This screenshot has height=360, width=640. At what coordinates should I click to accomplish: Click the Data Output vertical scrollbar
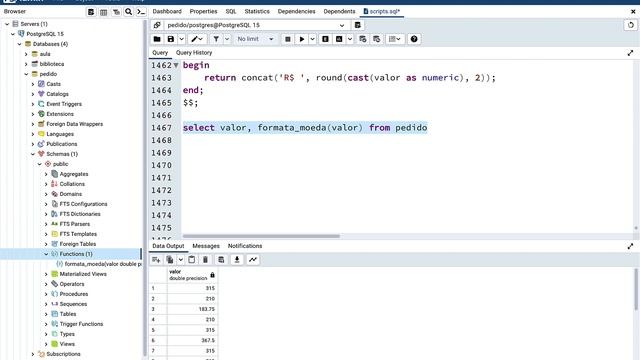(x=636, y=289)
